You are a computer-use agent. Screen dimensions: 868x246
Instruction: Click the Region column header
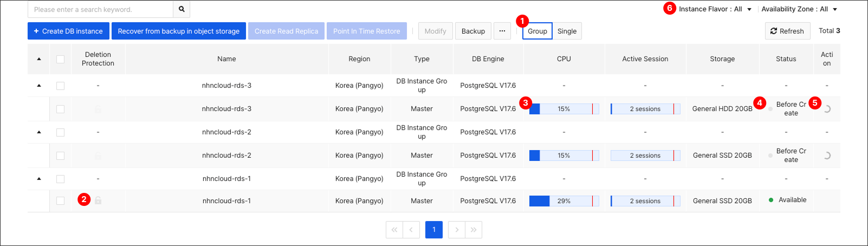point(359,59)
